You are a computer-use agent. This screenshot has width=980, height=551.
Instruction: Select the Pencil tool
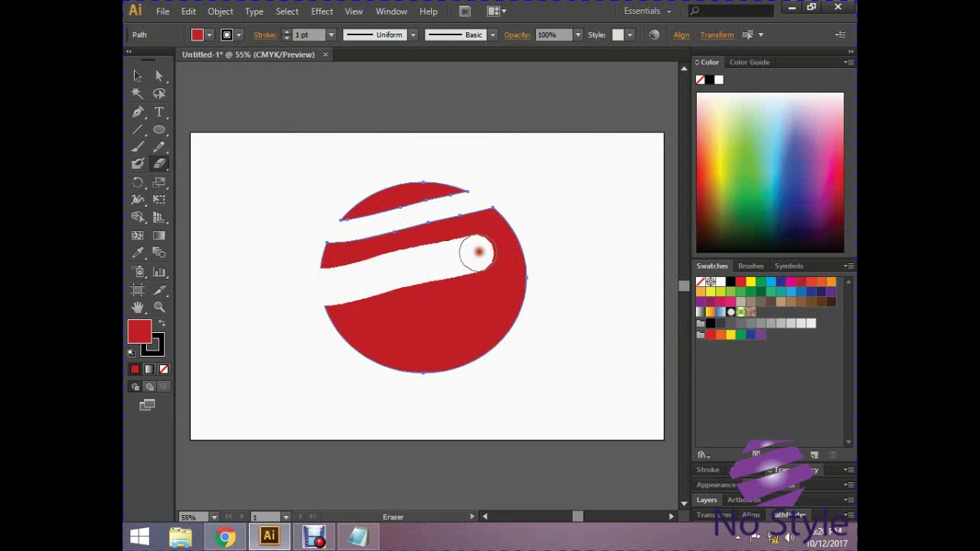[159, 147]
